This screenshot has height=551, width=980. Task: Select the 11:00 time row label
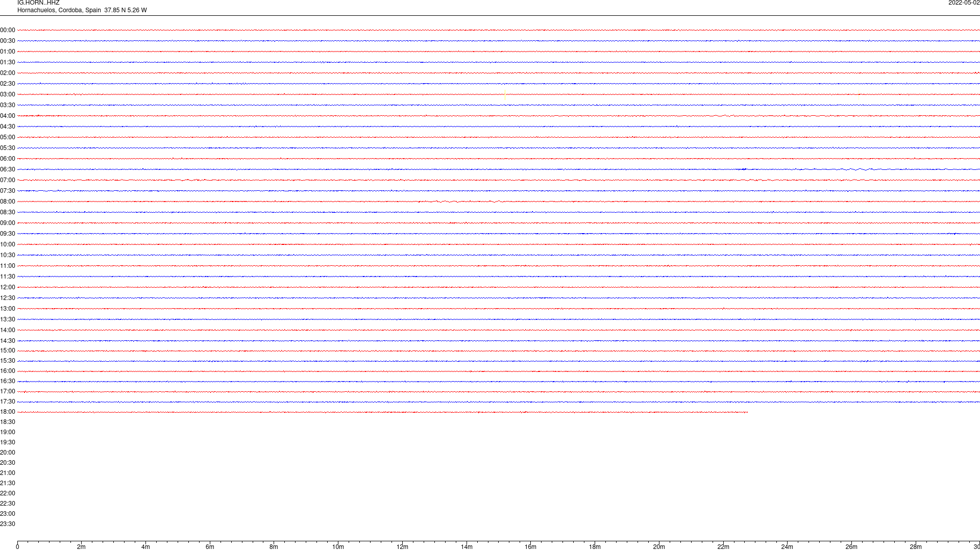click(x=8, y=266)
